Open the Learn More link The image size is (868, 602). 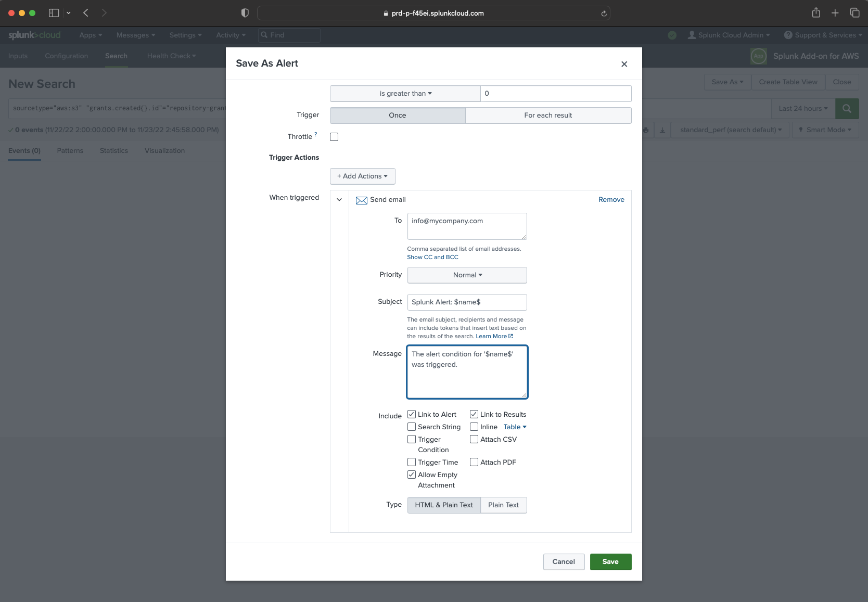[x=494, y=336]
